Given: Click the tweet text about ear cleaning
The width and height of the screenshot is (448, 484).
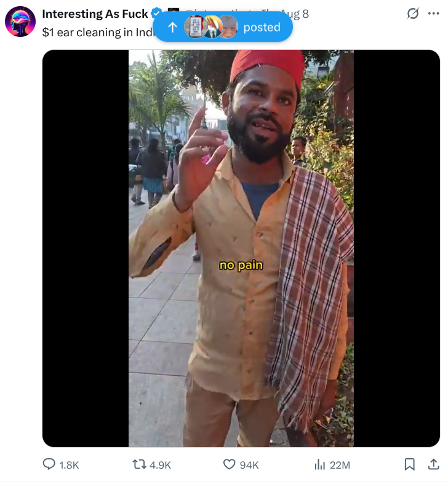Looking at the screenshot, I should 99,32.
